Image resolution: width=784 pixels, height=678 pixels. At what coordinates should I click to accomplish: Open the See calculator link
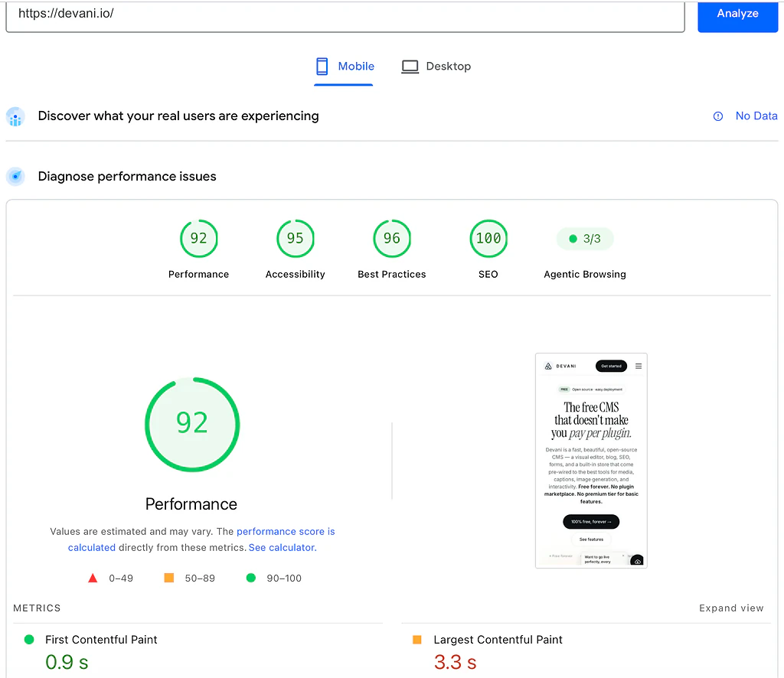tap(283, 548)
